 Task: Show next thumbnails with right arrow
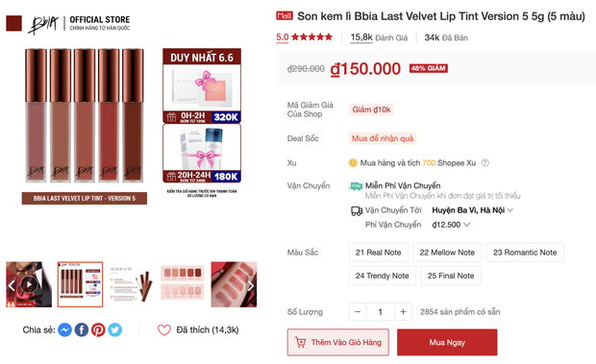click(x=251, y=286)
